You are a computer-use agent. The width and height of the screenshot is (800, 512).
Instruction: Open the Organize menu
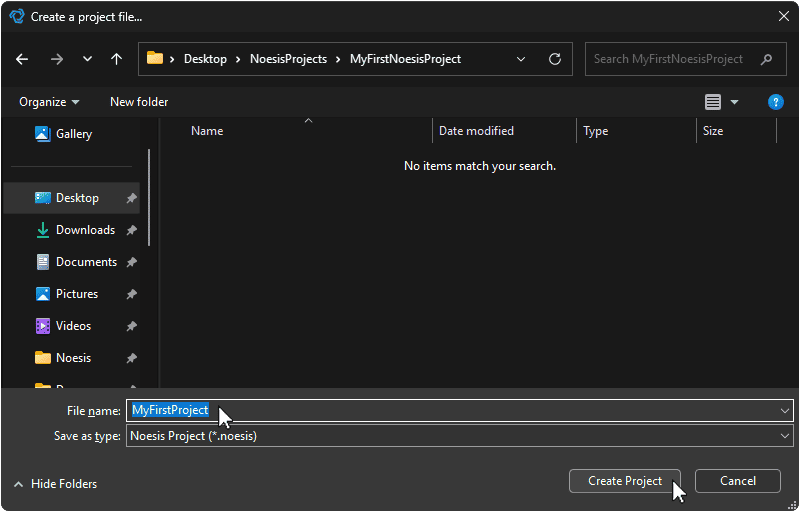click(49, 102)
